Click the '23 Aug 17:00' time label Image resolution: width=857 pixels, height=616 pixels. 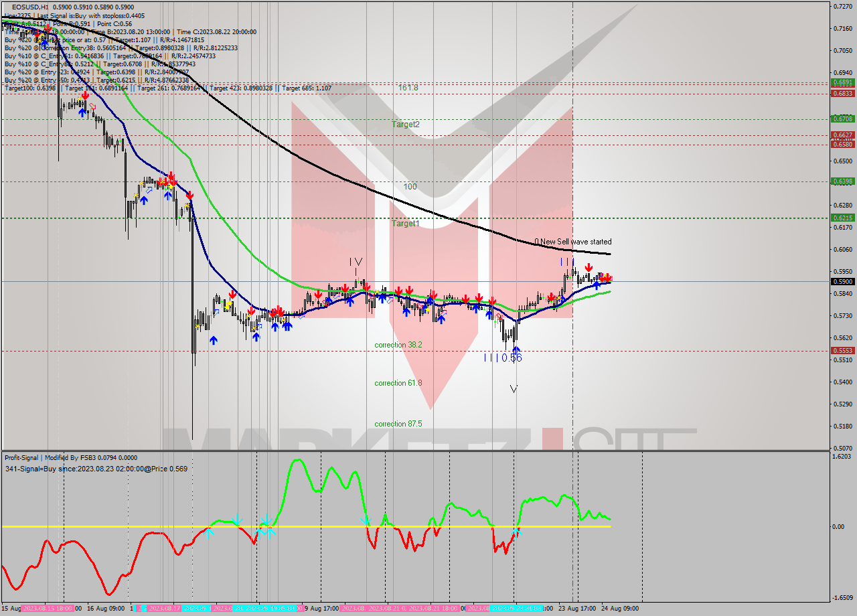tap(576, 609)
